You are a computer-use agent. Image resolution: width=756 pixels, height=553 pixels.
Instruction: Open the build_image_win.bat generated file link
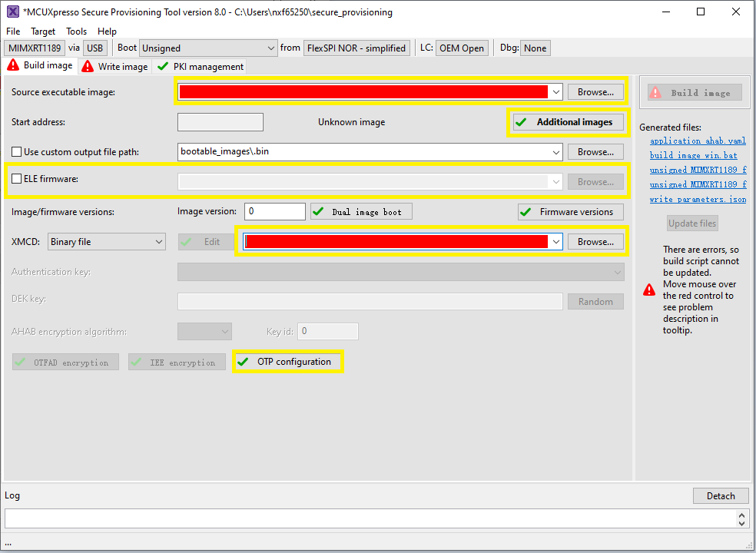693,155
